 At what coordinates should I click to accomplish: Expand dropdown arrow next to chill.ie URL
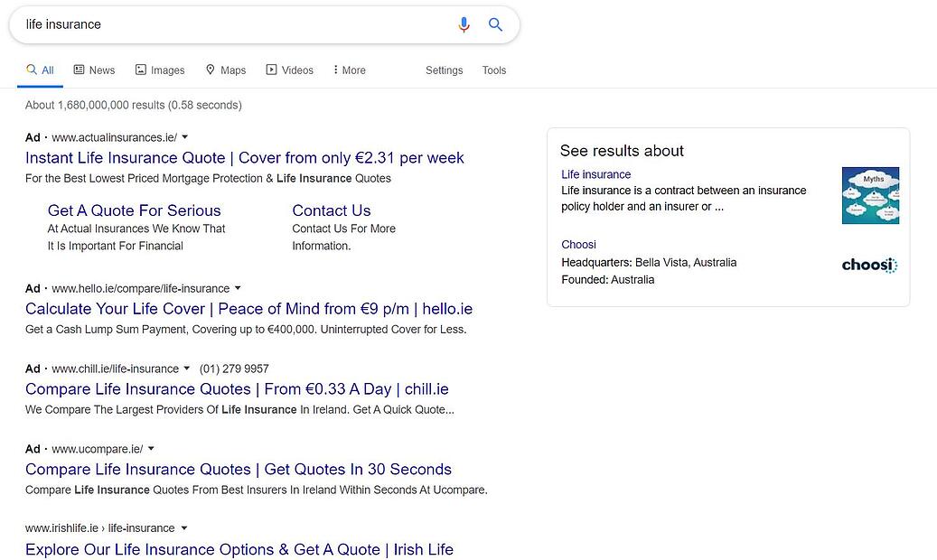point(186,369)
